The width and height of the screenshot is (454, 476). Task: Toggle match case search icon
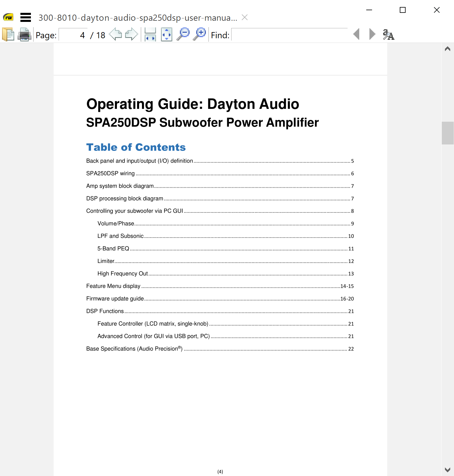tap(388, 34)
